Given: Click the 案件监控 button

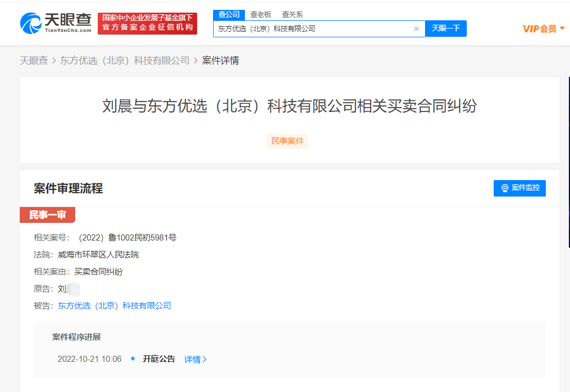Looking at the screenshot, I should (519, 188).
